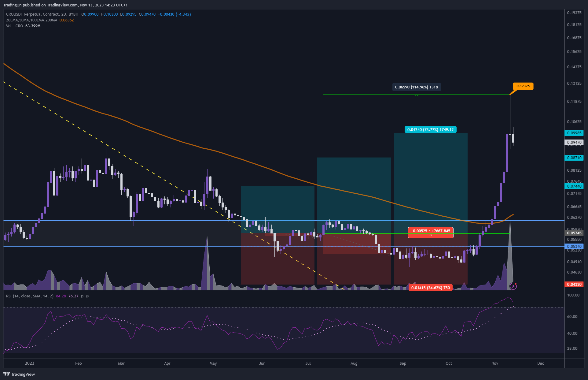Screen dimensions: 588x380
Task: Click the red 0.01415 (24.62%) 750 stop label
Action: 430,288
